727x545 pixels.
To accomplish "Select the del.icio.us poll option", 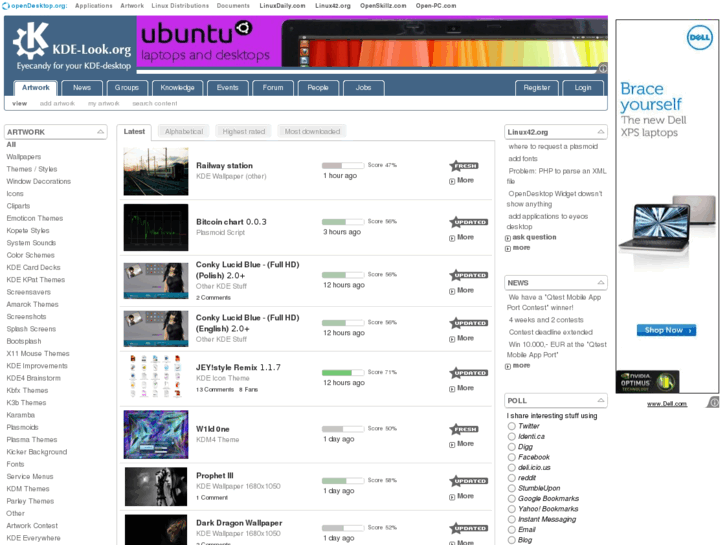I will tap(511, 468).
